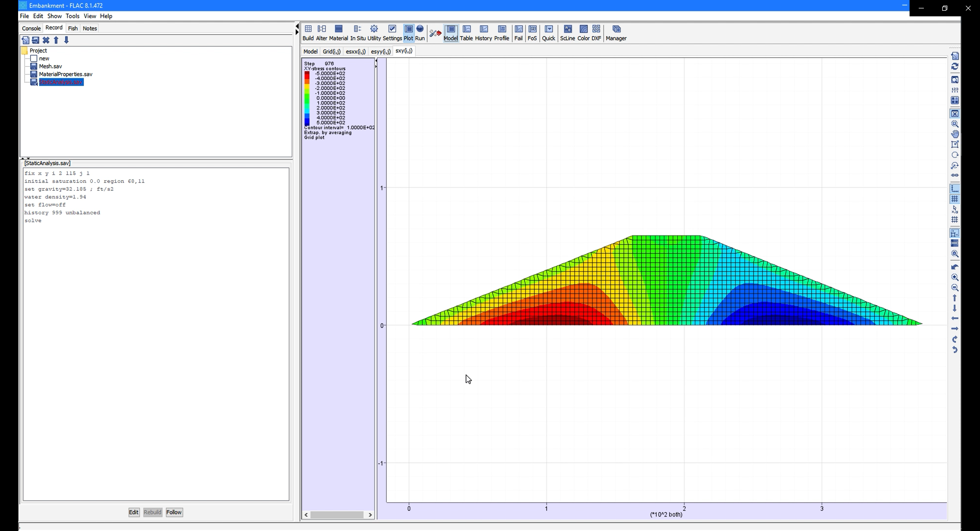This screenshot has width=980, height=531.
Task: Select the pan hand tool in right sidebar
Action: click(954, 134)
